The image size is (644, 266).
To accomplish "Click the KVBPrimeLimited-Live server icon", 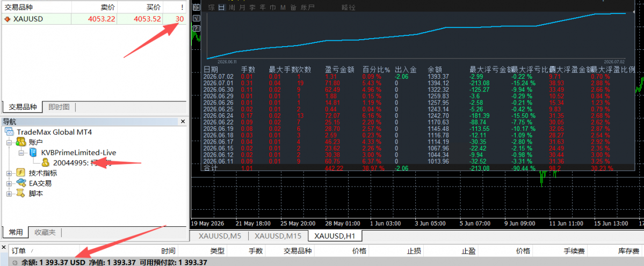I will (34, 152).
